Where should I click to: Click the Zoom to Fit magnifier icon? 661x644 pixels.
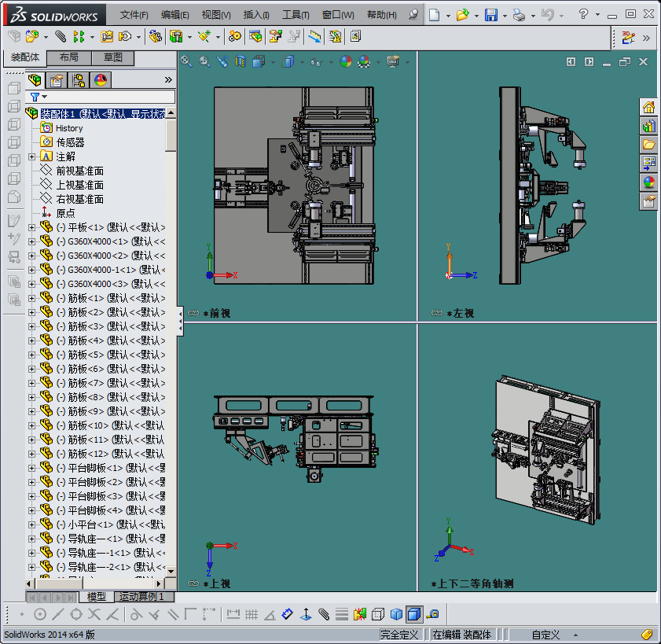(186, 61)
